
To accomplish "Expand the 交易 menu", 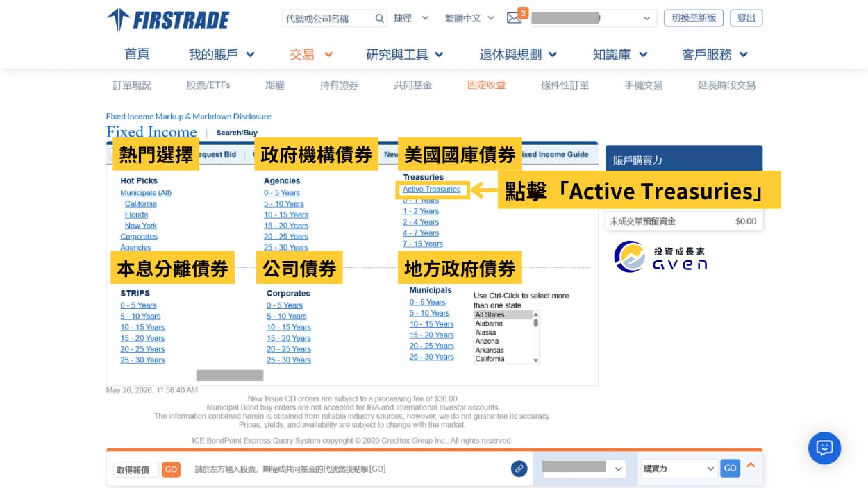I will click(311, 54).
